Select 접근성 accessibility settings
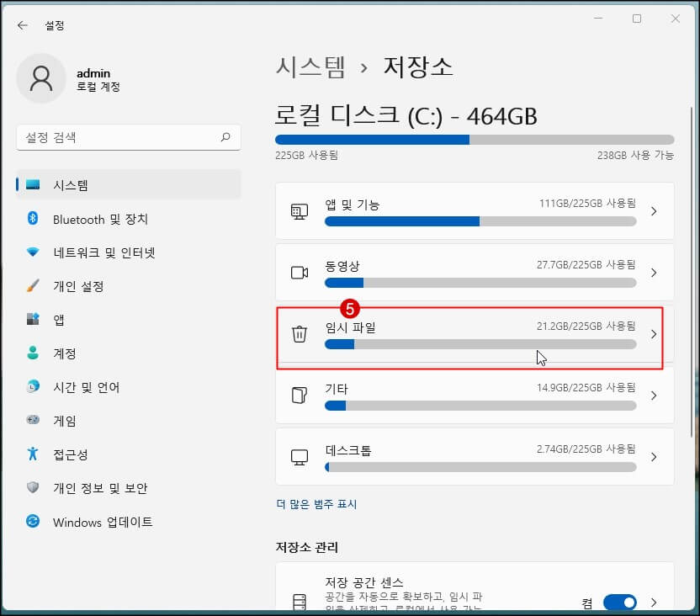 pyautogui.click(x=72, y=454)
